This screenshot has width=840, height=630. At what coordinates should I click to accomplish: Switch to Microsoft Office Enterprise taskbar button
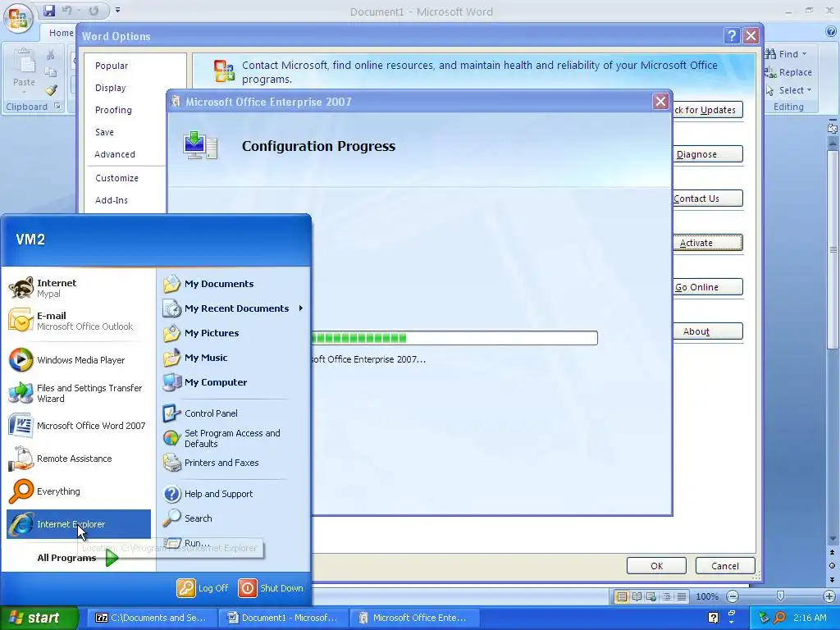click(414, 618)
